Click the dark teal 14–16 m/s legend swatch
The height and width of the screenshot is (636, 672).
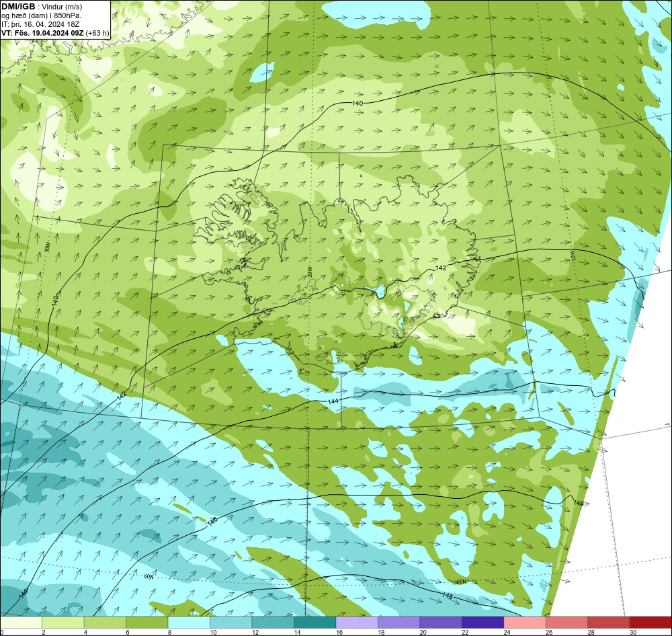315,623
